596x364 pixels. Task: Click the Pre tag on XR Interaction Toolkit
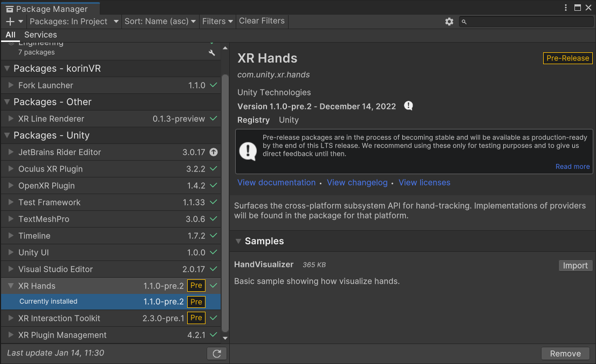[196, 318]
